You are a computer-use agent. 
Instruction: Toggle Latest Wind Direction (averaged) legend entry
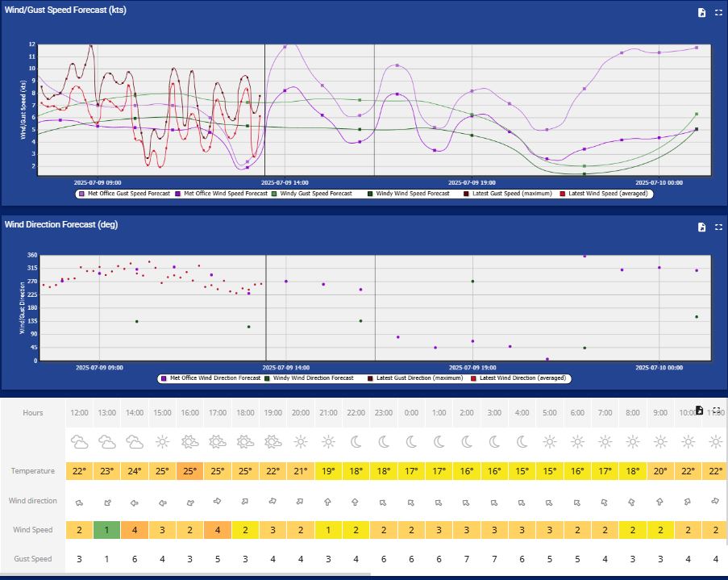tap(524, 378)
